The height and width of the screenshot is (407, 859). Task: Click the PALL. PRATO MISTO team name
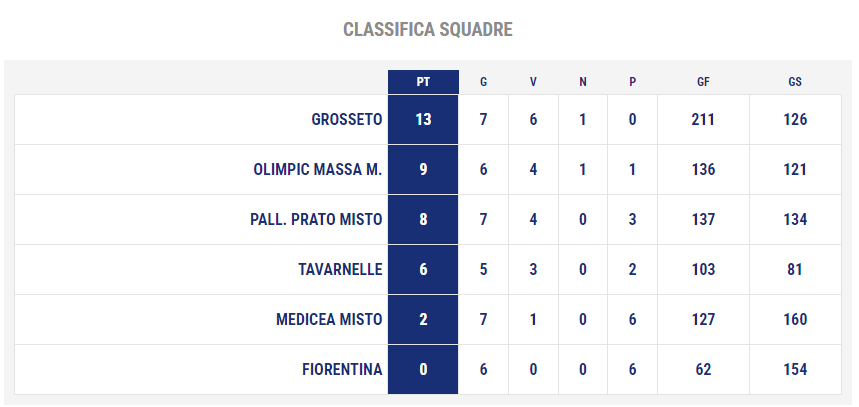point(316,220)
